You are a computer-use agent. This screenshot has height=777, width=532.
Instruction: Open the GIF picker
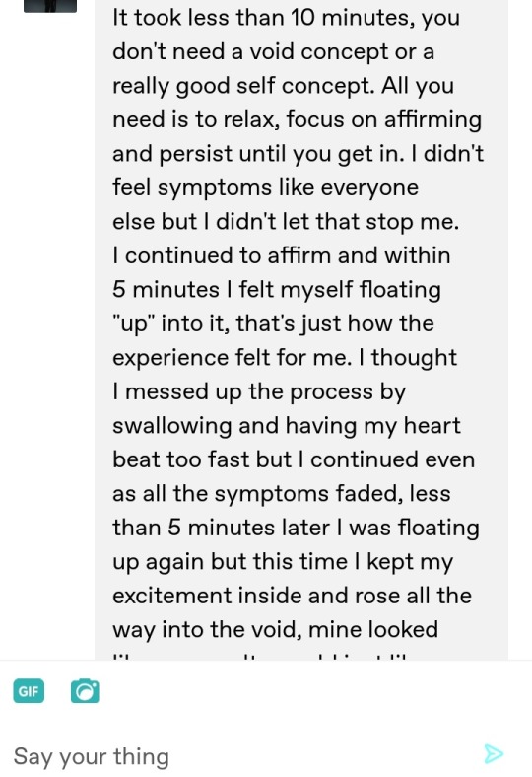[29, 691]
